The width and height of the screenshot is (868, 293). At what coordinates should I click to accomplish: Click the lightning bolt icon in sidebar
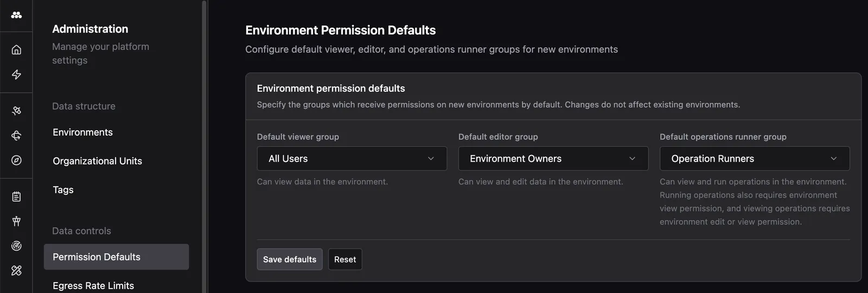tap(16, 74)
